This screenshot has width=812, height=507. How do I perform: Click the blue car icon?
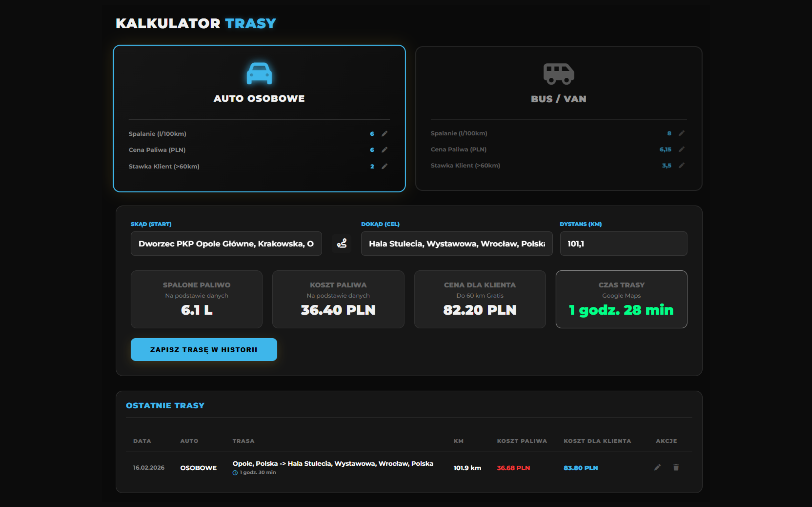[x=259, y=74]
